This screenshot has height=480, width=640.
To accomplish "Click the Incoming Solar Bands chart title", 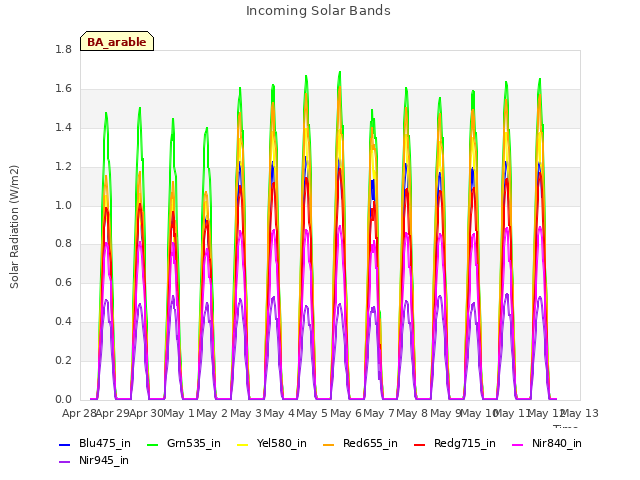I will [318, 11].
